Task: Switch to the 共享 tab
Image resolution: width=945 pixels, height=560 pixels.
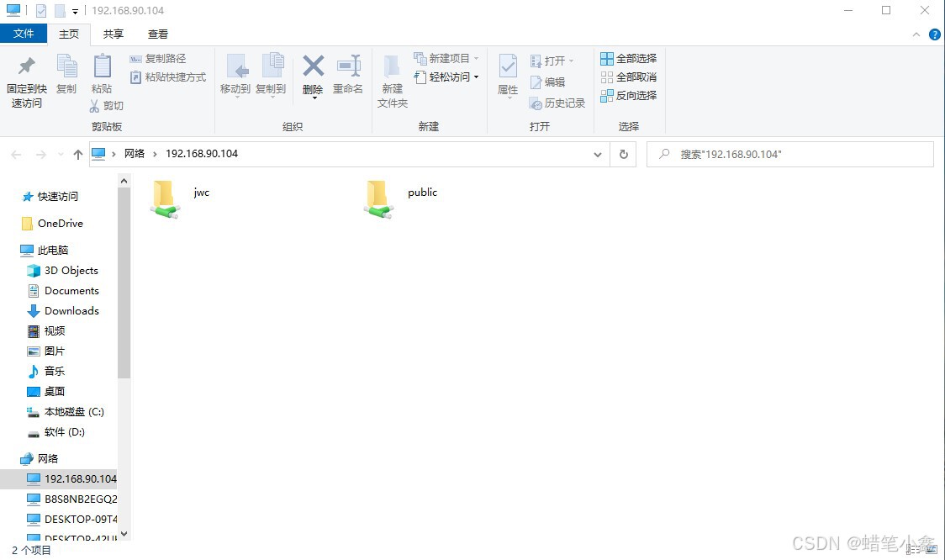Action: click(113, 34)
